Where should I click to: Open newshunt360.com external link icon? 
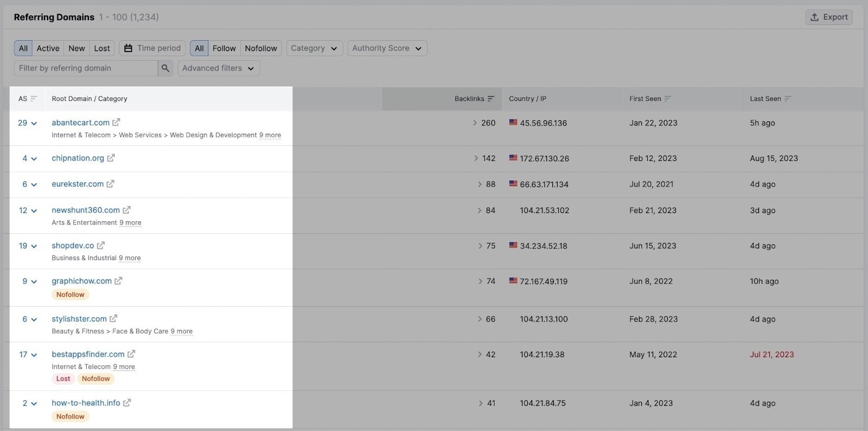pos(126,210)
